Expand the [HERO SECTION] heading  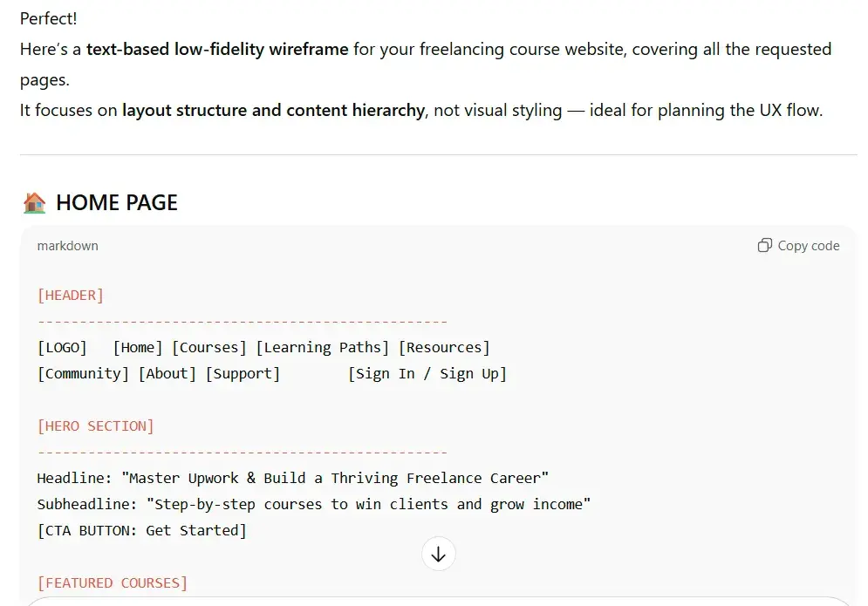click(x=95, y=426)
